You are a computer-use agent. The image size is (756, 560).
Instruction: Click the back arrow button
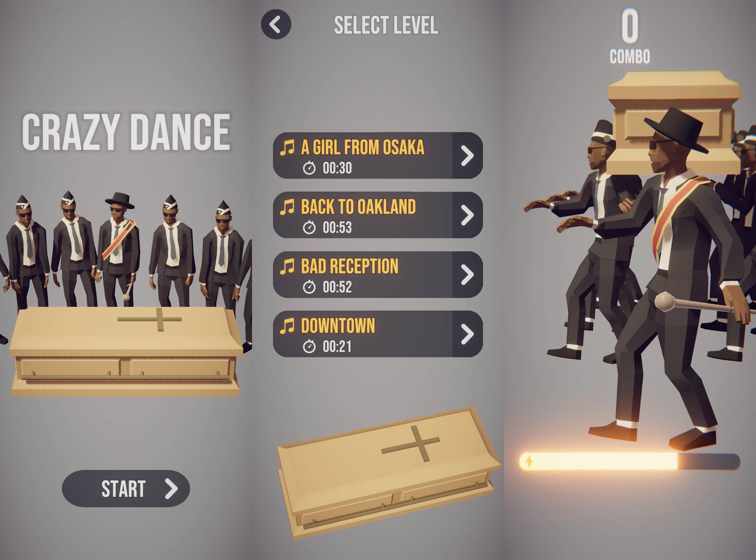point(276,24)
